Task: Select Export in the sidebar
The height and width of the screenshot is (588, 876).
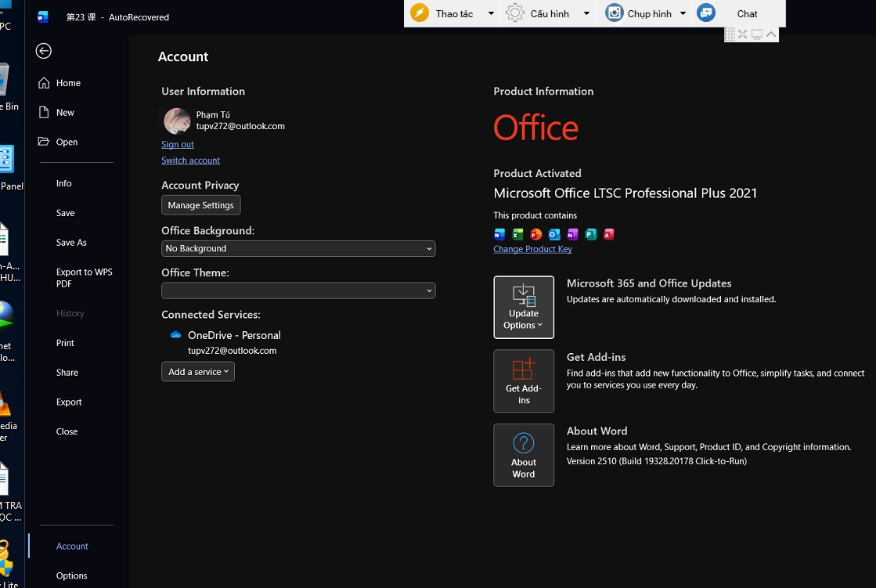Action: click(69, 402)
